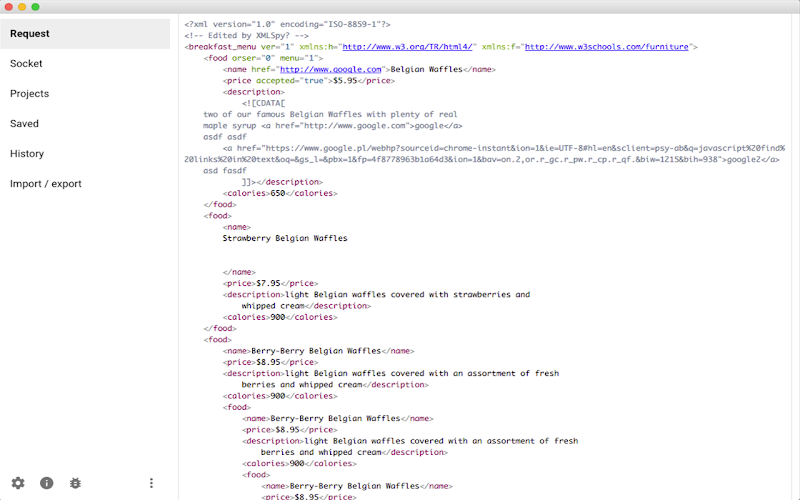Click the bug report icon

(x=75, y=483)
